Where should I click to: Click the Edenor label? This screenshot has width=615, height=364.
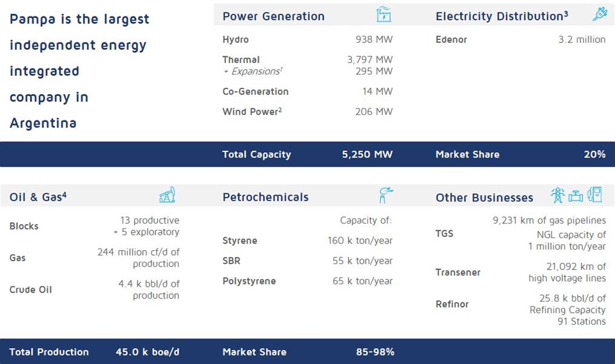(x=451, y=39)
